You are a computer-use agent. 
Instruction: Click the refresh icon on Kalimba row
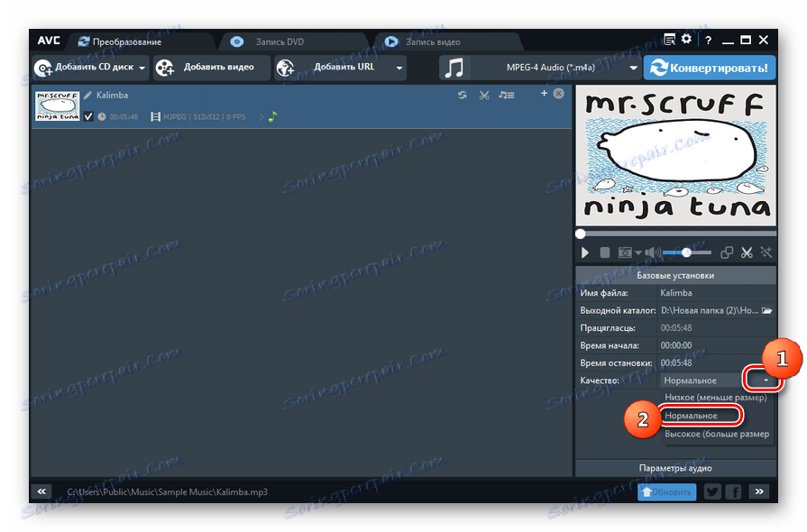click(463, 95)
